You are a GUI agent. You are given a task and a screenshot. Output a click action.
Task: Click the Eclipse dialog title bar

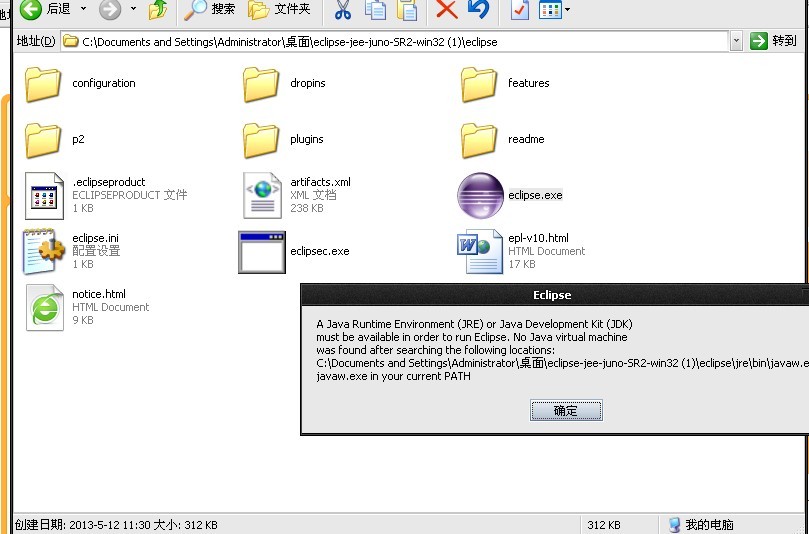555,295
